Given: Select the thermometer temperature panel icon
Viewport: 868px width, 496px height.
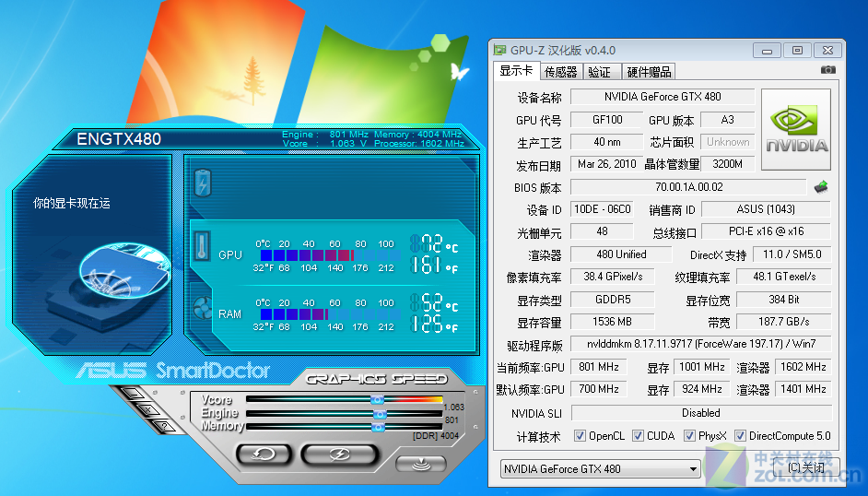Looking at the screenshot, I should 202,246.
